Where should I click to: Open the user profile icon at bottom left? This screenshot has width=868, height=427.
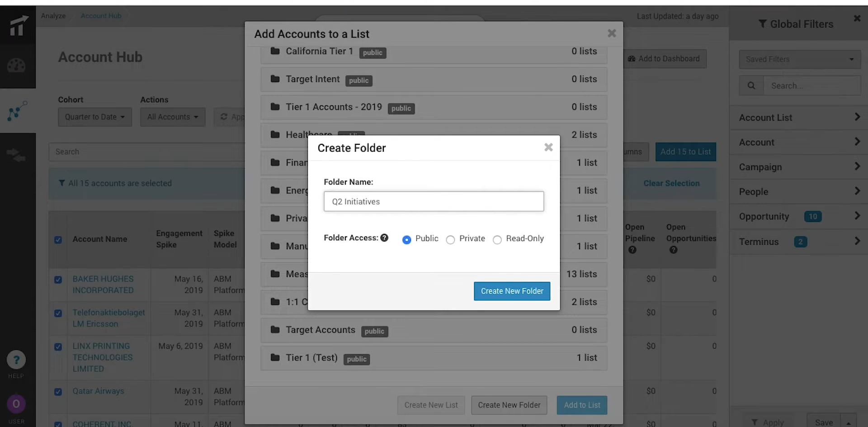pyautogui.click(x=16, y=404)
